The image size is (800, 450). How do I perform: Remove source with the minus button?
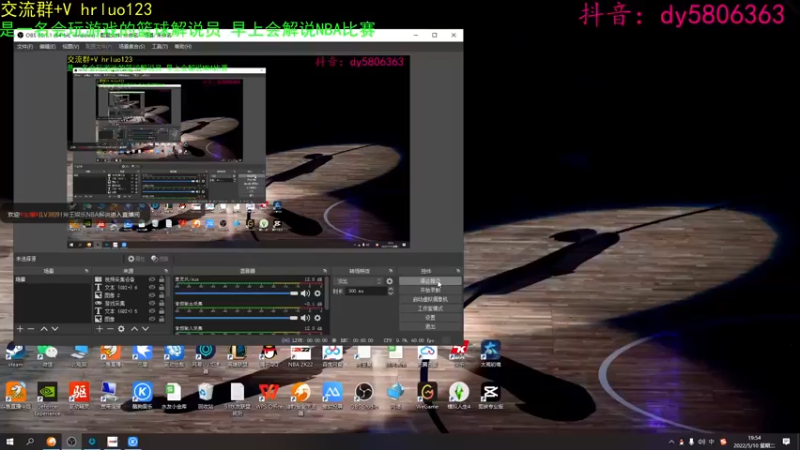pyautogui.click(x=110, y=329)
